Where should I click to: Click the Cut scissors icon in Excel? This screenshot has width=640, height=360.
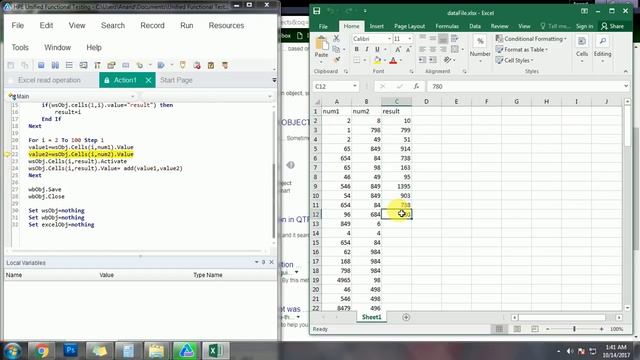[336, 38]
